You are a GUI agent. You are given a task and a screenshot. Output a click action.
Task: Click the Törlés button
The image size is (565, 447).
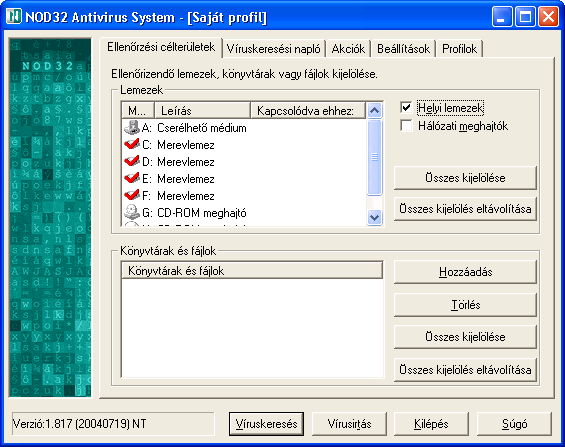point(465,305)
